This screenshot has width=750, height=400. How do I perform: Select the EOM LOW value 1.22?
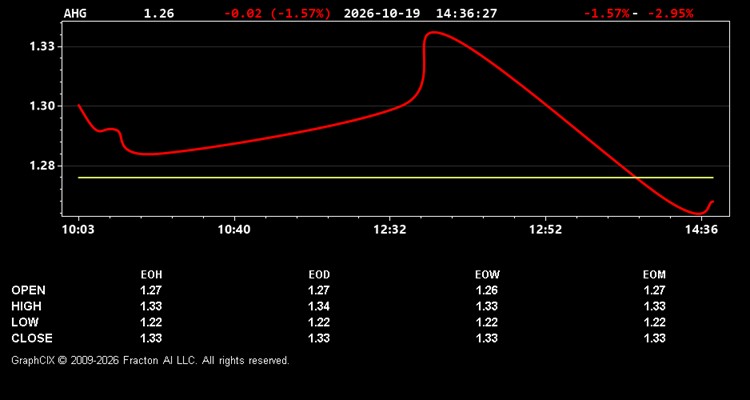tap(654, 322)
